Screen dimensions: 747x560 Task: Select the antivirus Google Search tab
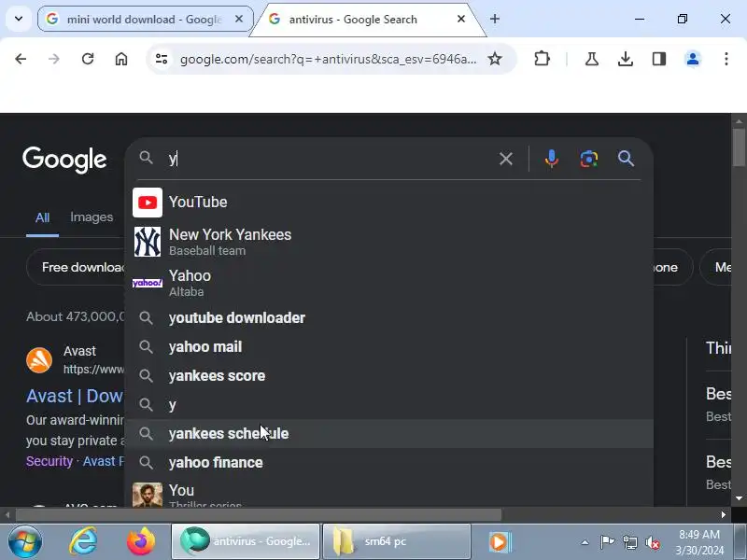pyautogui.click(x=367, y=19)
